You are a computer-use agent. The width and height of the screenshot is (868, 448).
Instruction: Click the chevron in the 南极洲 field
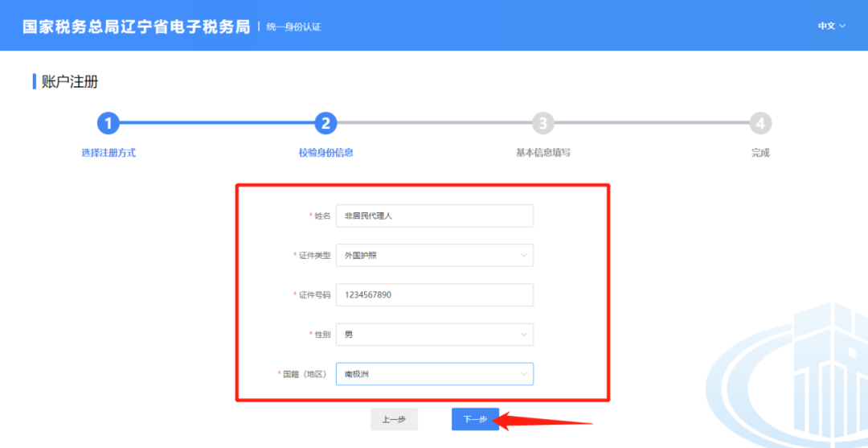524,374
